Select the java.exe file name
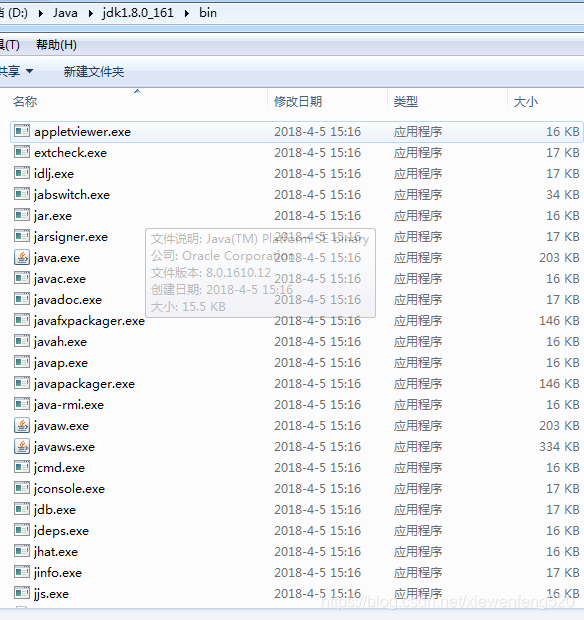 point(57,258)
